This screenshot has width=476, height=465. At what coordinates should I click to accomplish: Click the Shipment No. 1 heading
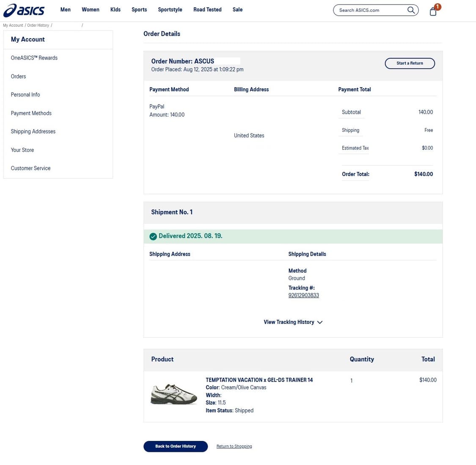[172, 212]
